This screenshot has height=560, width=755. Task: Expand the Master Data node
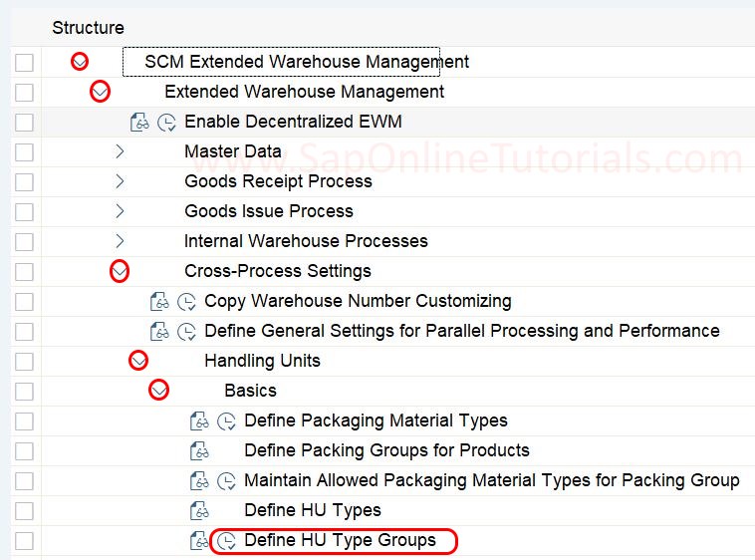pos(120,151)
